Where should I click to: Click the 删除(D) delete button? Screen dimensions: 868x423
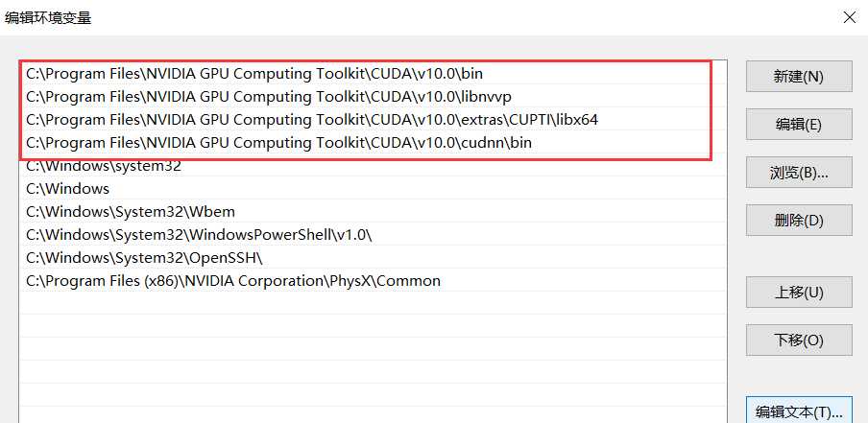point(799,220)
